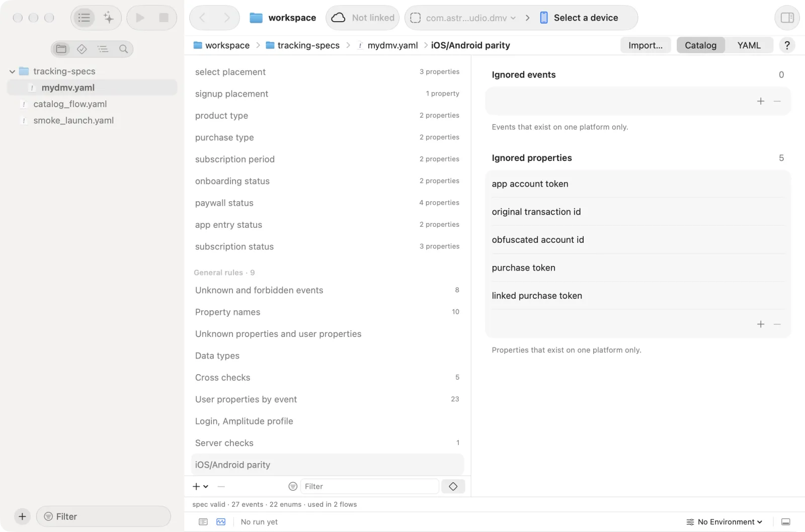Click the Not linked cloud status
Screen dimensions: 805x532
362,18
